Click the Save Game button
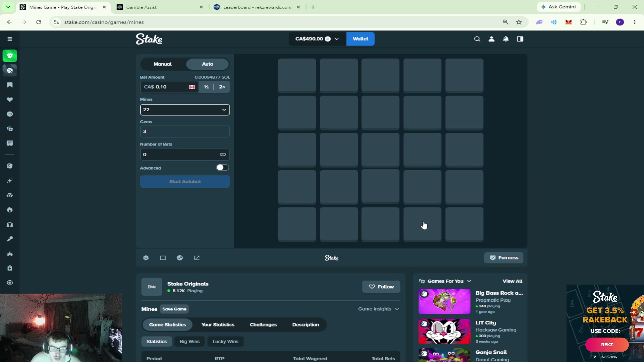 click(x=174, y=309)
